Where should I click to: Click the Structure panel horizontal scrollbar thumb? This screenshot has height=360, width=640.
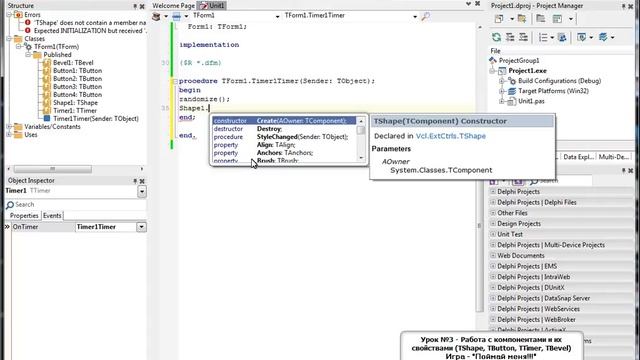(53, 169)
